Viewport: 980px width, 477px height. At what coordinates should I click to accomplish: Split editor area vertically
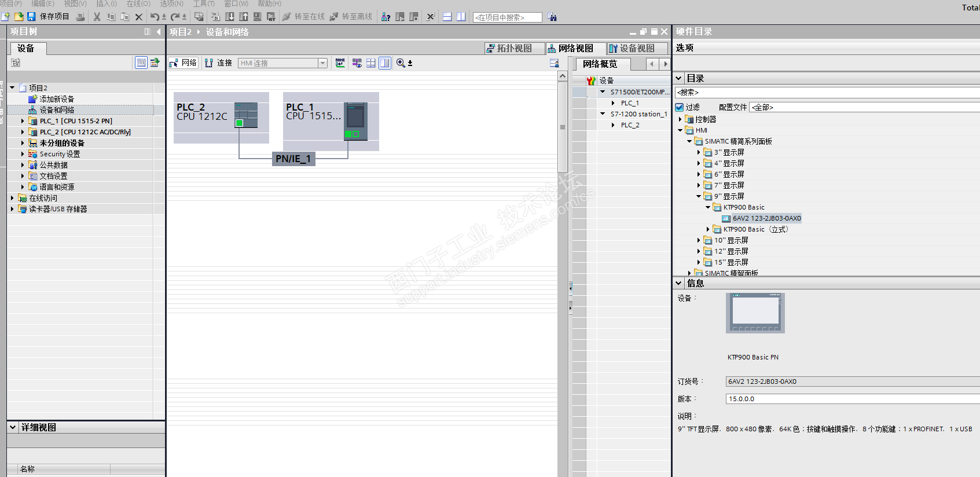461,17
